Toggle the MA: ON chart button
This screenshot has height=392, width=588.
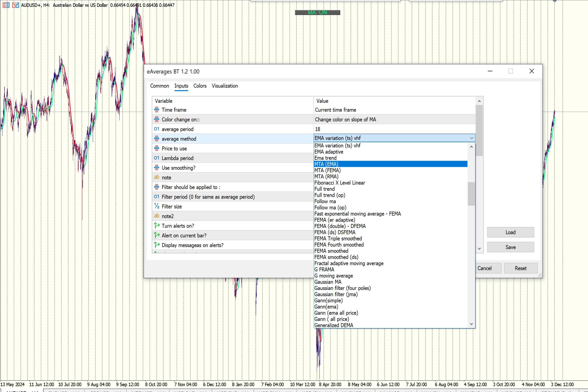[317, 12]
